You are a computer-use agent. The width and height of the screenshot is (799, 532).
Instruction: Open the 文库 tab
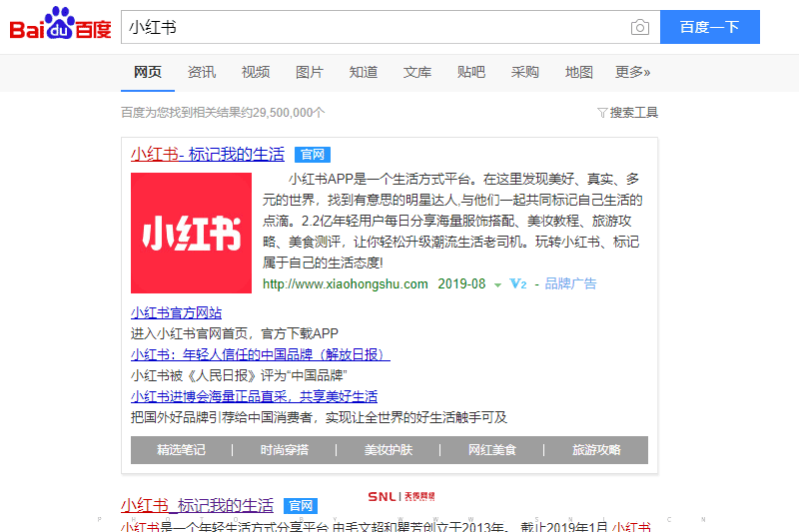[x=417, y=72]
